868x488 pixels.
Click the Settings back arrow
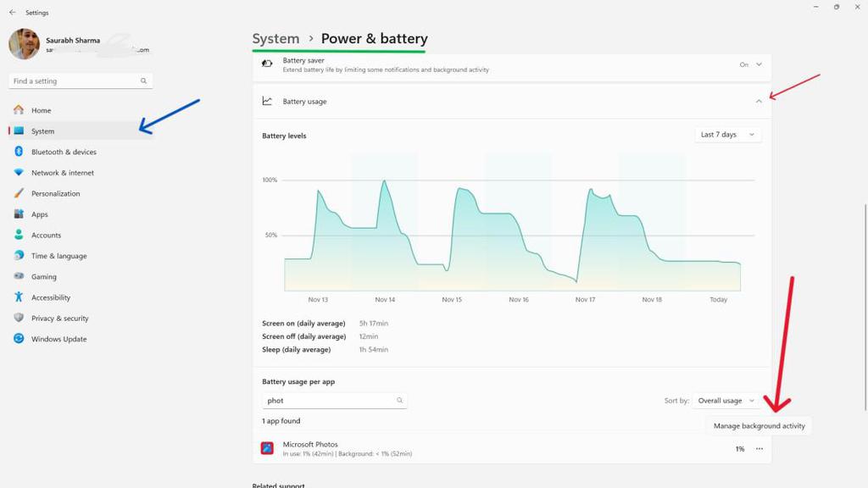click(x=12, y=13)
